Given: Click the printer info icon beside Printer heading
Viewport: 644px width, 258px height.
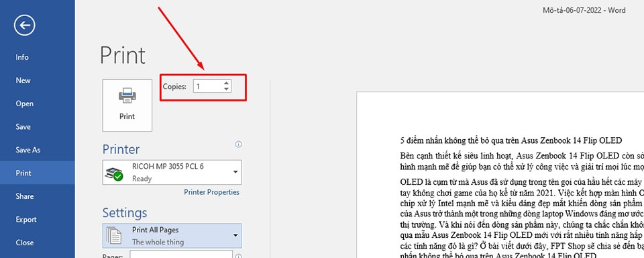Looking at the screenshot, I should (238, 144).
